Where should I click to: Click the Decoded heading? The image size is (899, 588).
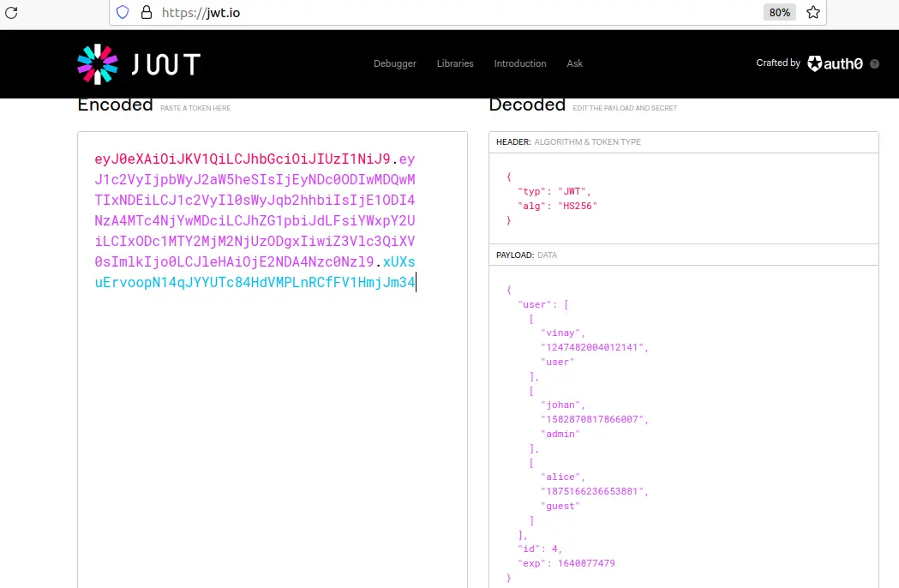pyautogui.click(x=527, y=105)
